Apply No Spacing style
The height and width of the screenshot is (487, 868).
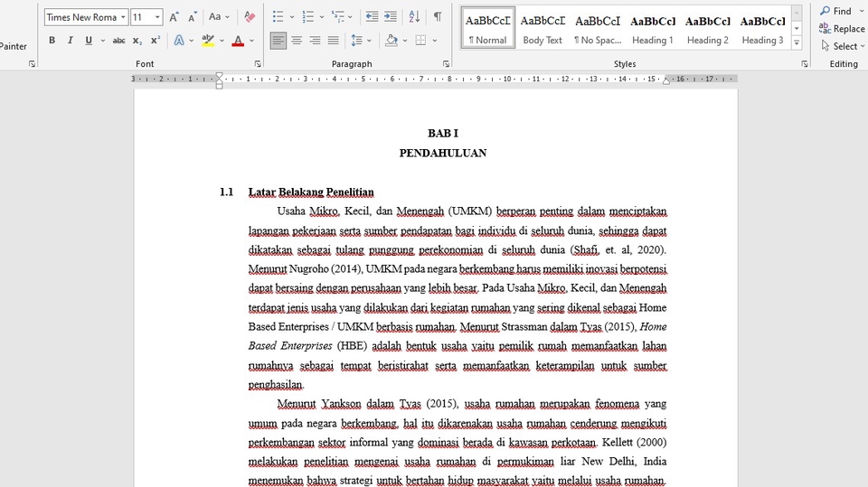point(598,28)
